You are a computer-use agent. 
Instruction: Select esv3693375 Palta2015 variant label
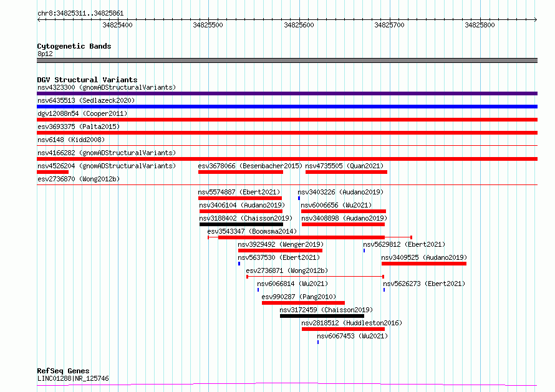(x=79, y=127)
